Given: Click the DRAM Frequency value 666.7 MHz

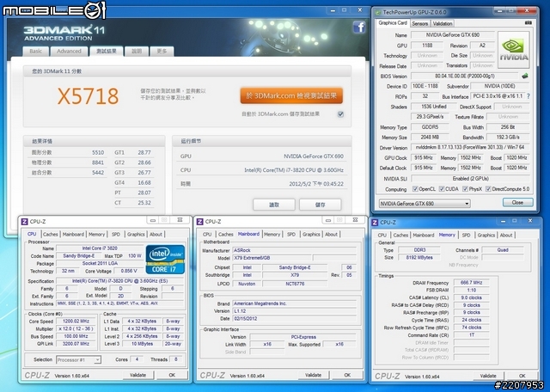Looking at the screenshot, I should tap(471, 283).
